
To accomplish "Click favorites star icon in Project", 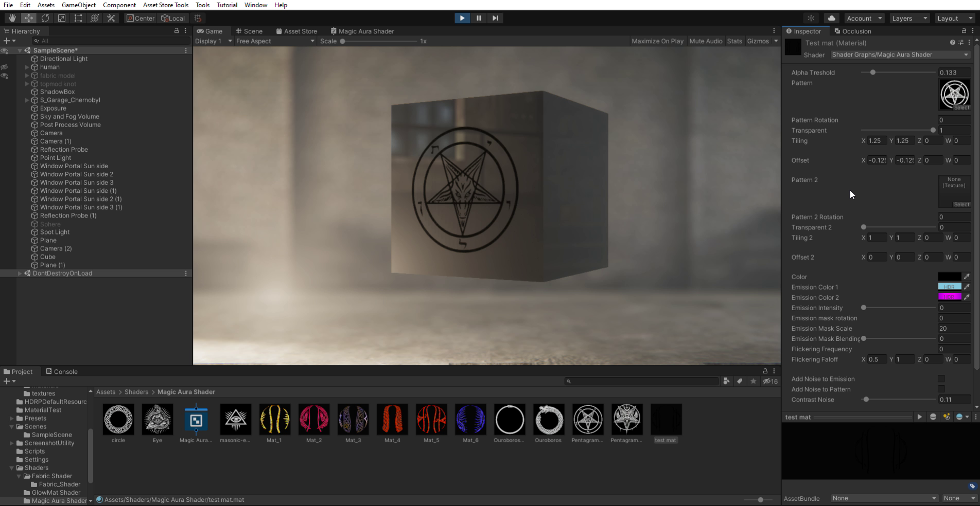I will [754, 381].
